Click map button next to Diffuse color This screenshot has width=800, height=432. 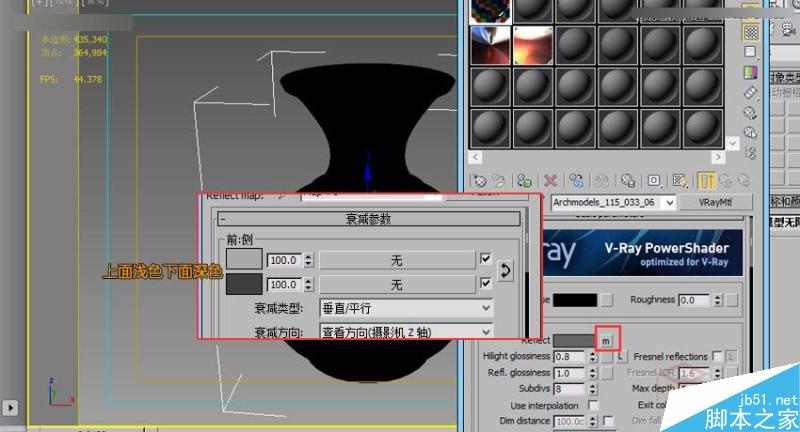click(607, 300)
